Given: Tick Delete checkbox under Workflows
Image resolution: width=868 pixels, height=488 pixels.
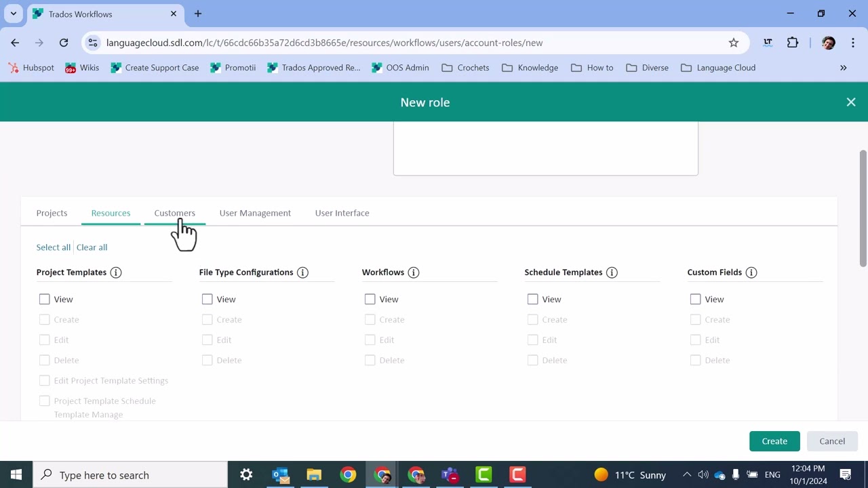Looking at the screenshot, I should tap(370, 360).
